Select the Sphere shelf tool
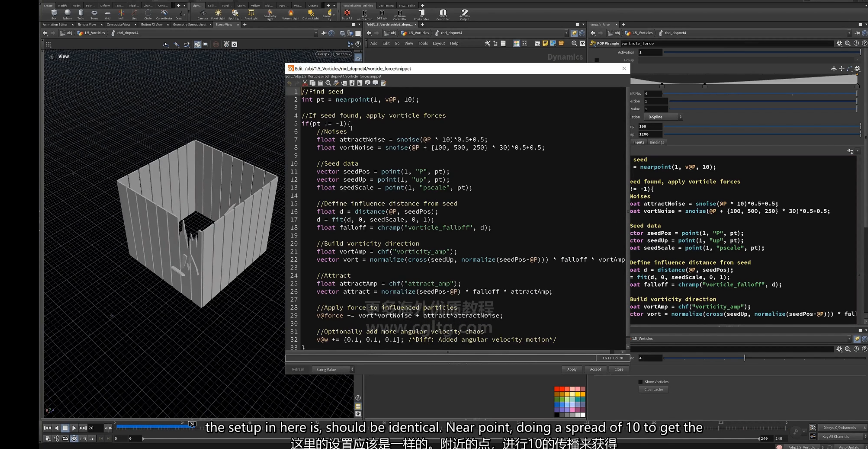This screenshot has width=868, height=449. (68, 14)
